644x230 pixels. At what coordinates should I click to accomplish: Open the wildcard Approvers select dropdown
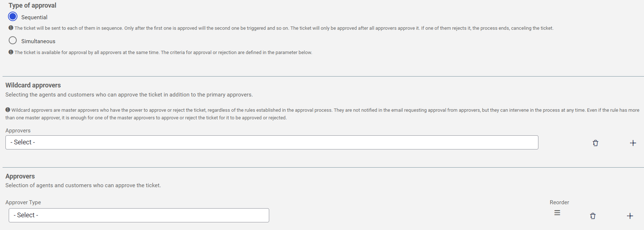coord(272,142)
